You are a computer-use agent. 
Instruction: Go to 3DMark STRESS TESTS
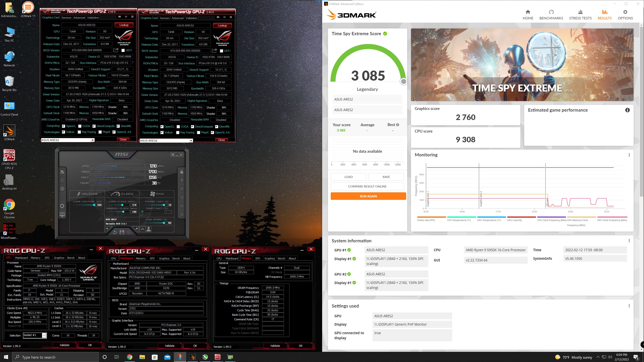(580, 15)
